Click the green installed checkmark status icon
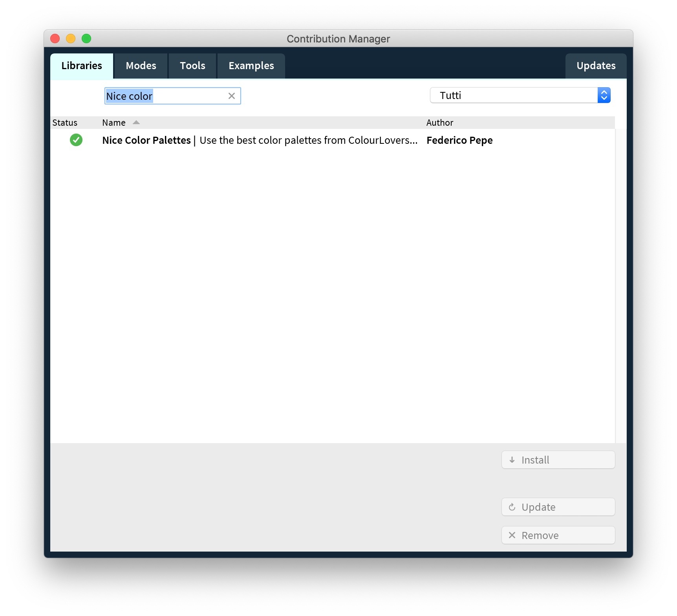This screenshot has width=677, height=616. pyautogui.click(x=76, y=140)
